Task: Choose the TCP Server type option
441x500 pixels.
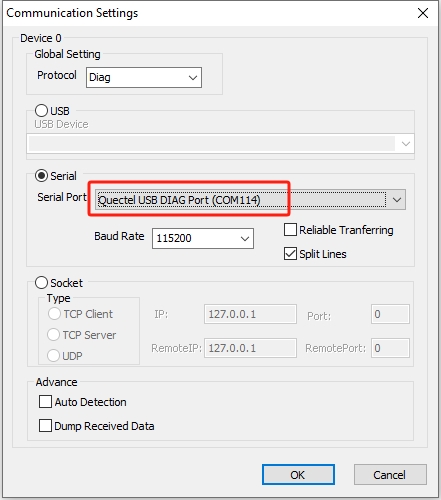Action: [53, 335]
